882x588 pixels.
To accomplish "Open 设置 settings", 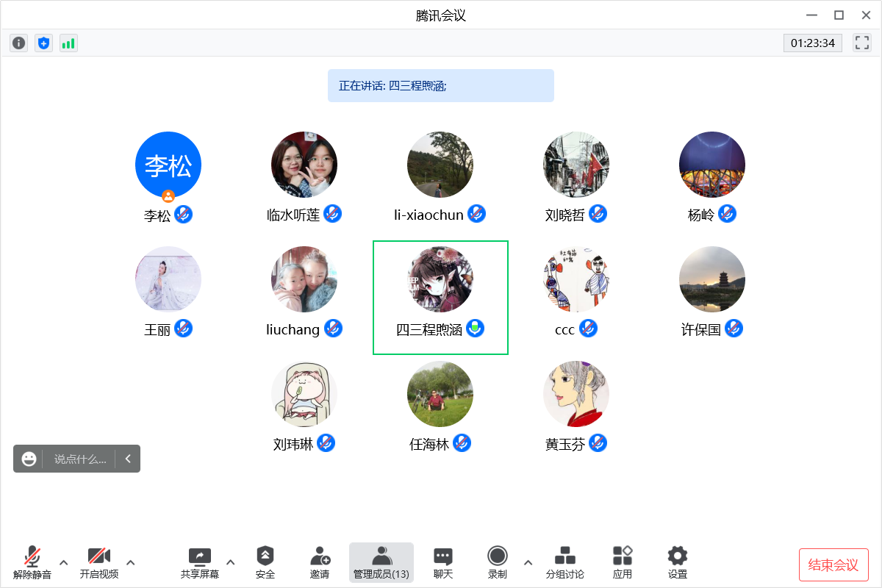I will tap(678, 564).
